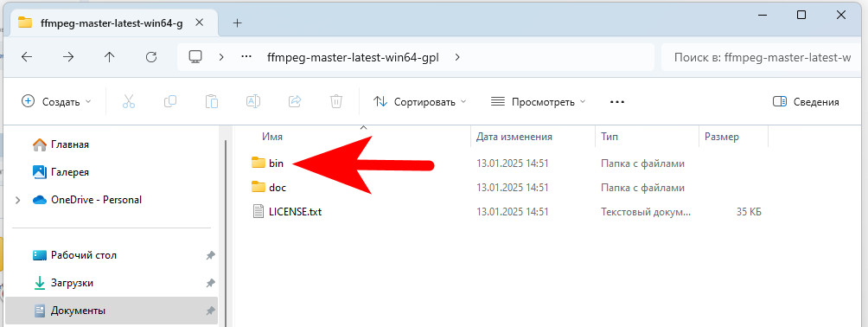Click the Paste clipboard icon
This screenshot has height=327, width=868.
tap(212, 101)
